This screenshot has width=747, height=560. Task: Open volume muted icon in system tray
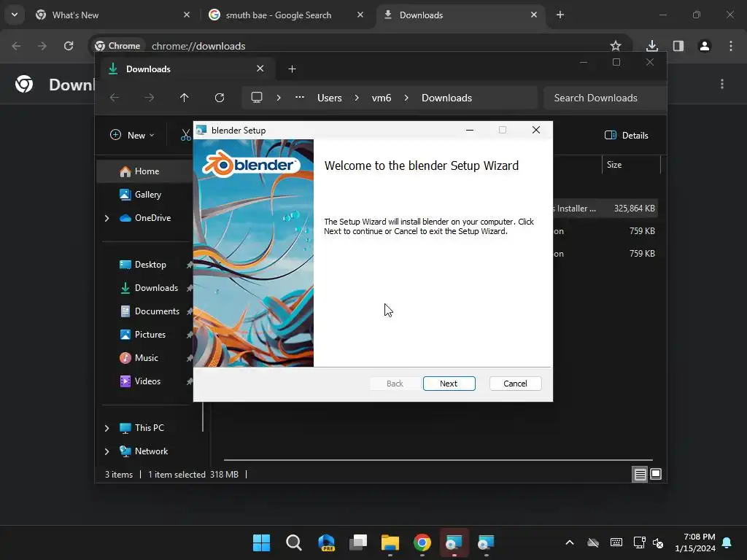pos(658,542)
